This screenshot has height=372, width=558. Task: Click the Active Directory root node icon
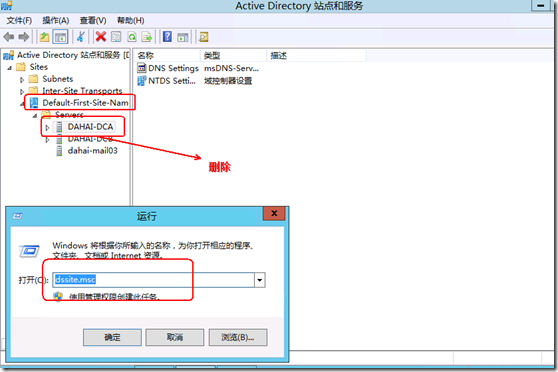[8, 55]
